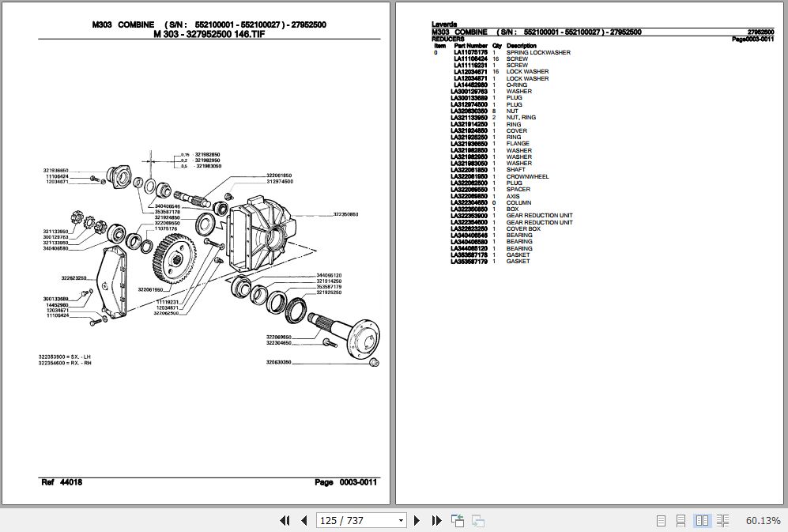This screenshot has width=788, height=532.
Task: Go to the previous page
Action: pos(303,521)
